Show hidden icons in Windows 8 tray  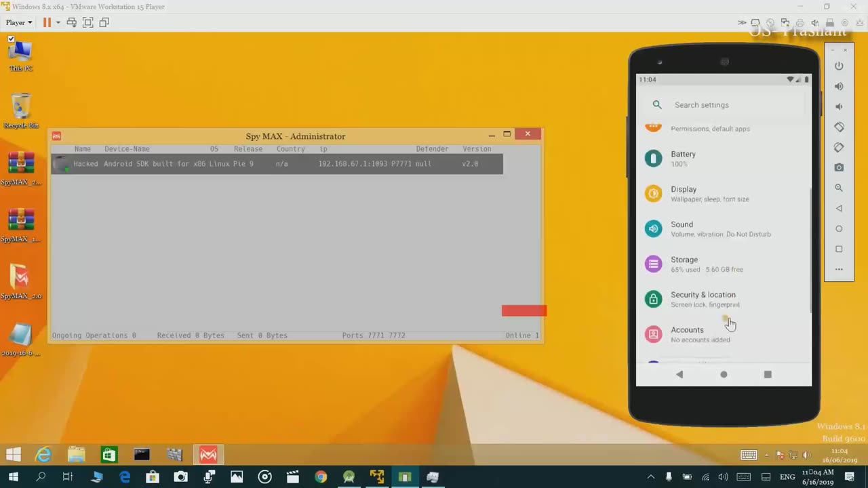tap(767, 455)
